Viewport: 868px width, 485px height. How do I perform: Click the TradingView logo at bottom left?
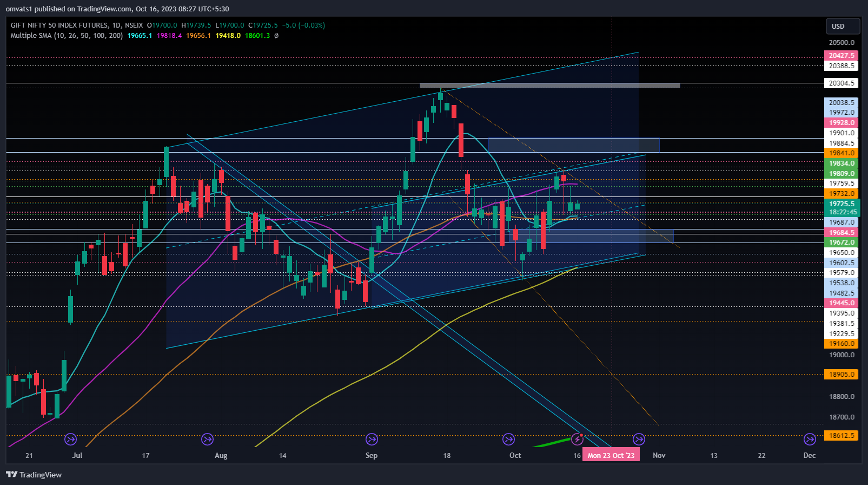34,475
